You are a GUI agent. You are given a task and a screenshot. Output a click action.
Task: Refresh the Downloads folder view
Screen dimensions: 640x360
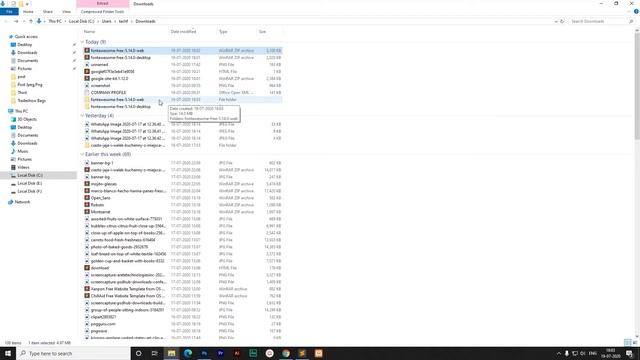(562, 21)
